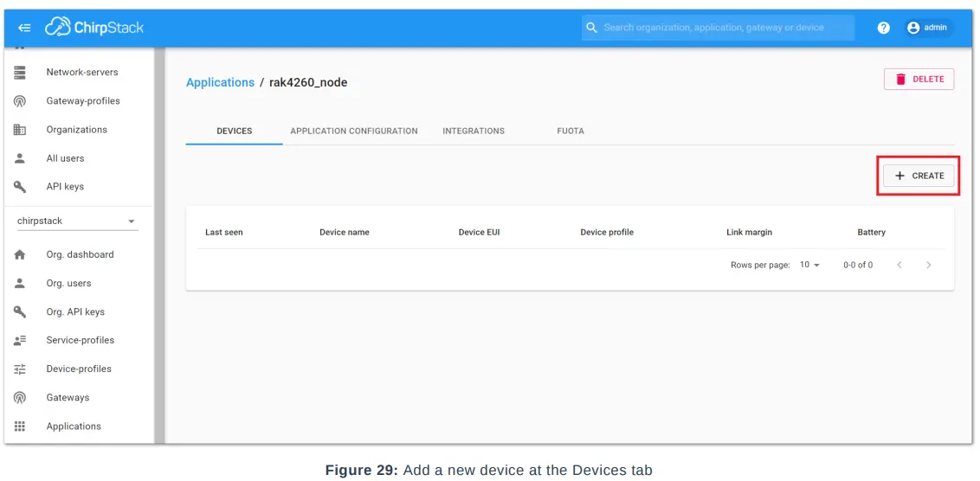This screenshot has width=980, height=481.
Task: Open Device-profiles in the sidebar
Action: point(79,369)
